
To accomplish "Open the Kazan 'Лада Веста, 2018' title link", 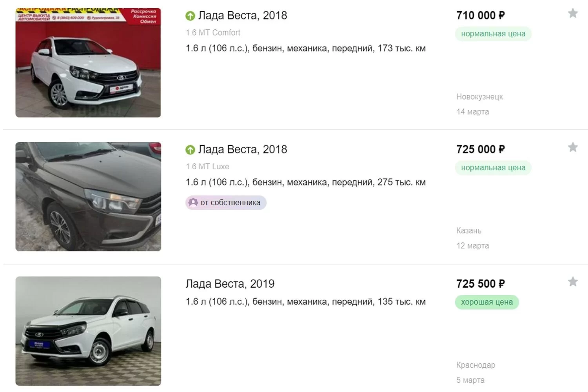I will point(242,149).
